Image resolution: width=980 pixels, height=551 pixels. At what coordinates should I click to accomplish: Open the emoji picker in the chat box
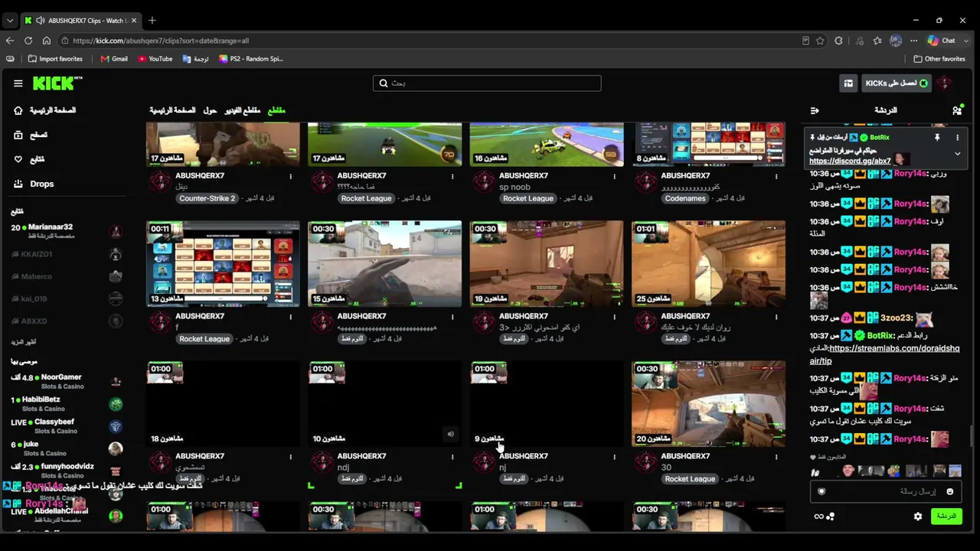pos(949,491)
